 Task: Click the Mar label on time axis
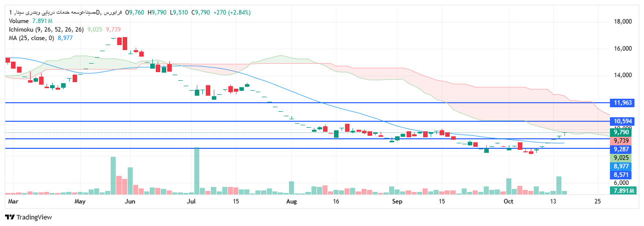click(x=14, y=201)
